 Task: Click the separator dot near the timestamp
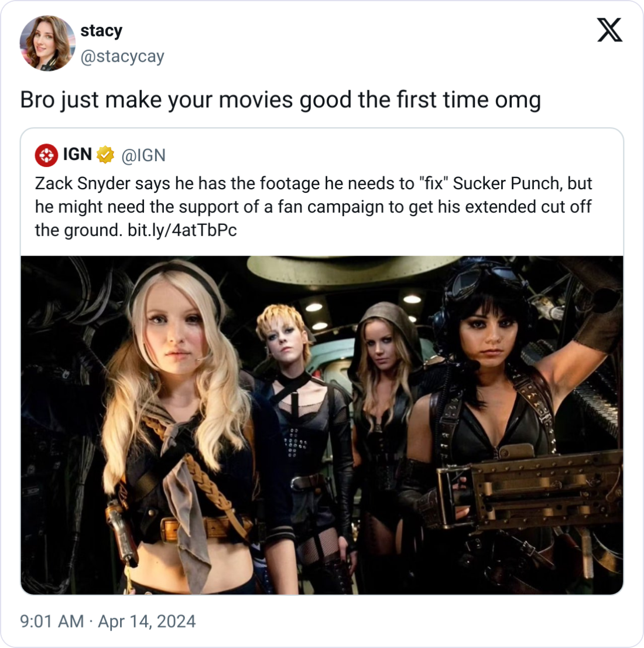click(92, 623)
